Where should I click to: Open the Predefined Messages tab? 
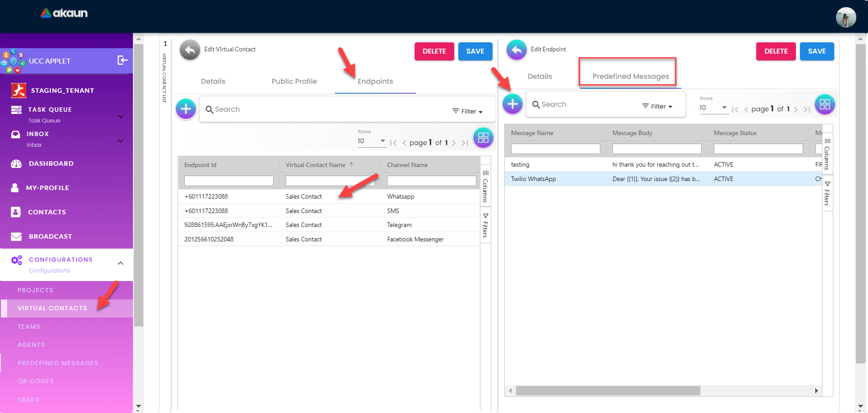coord(630,76)
